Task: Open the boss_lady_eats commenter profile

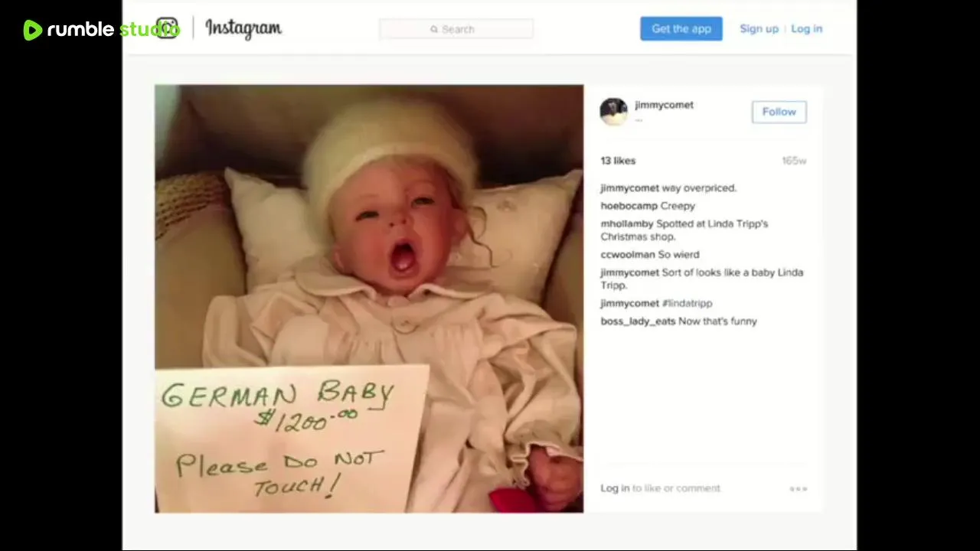Action: [638, 321]
